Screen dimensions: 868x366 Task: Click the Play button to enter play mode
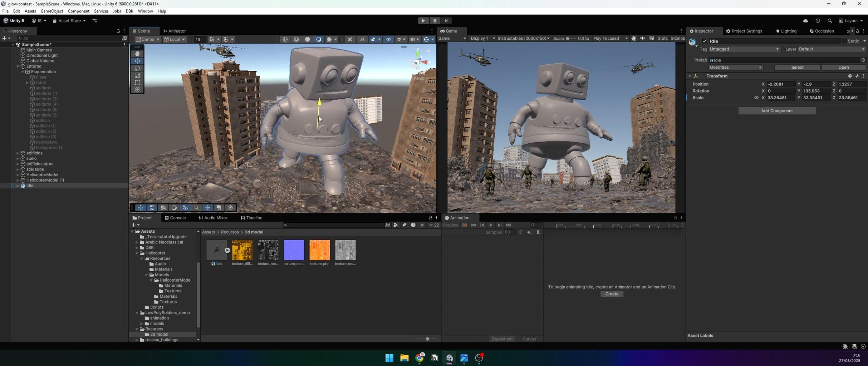pyautogui.click(x=423, y=21)
